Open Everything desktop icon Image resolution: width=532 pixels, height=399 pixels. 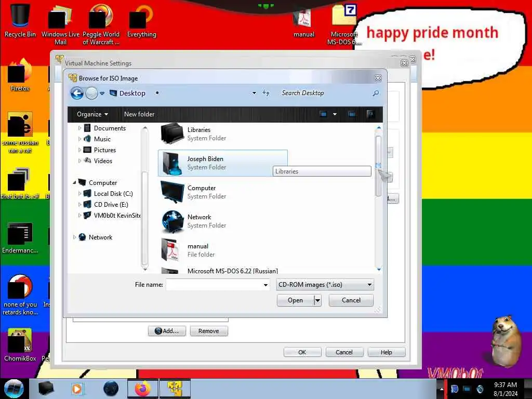(141, 20)
